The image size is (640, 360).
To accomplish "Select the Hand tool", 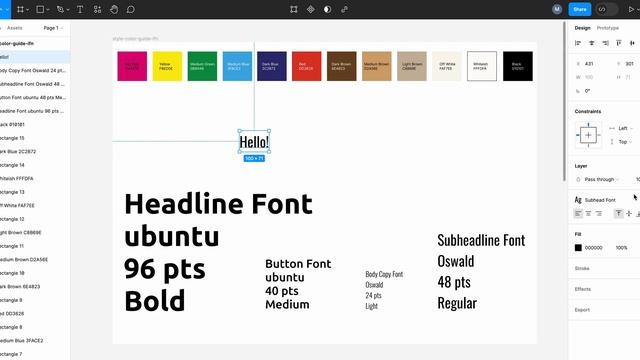I will (x=114, y=9).
